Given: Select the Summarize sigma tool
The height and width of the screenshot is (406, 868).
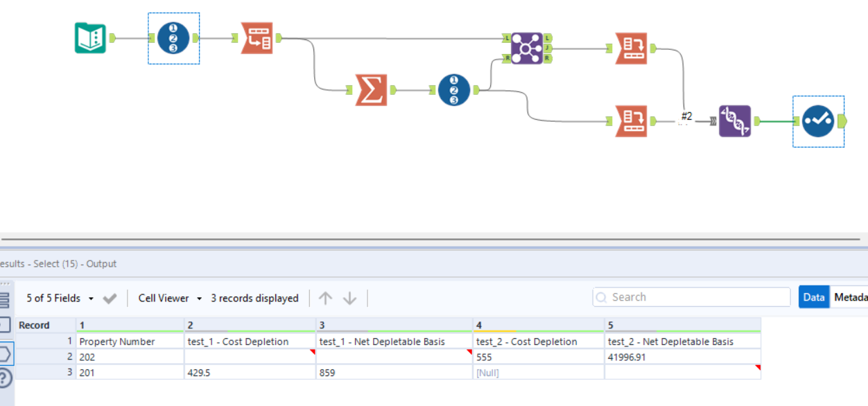Looking at the screenshot, I should [371, 90].
